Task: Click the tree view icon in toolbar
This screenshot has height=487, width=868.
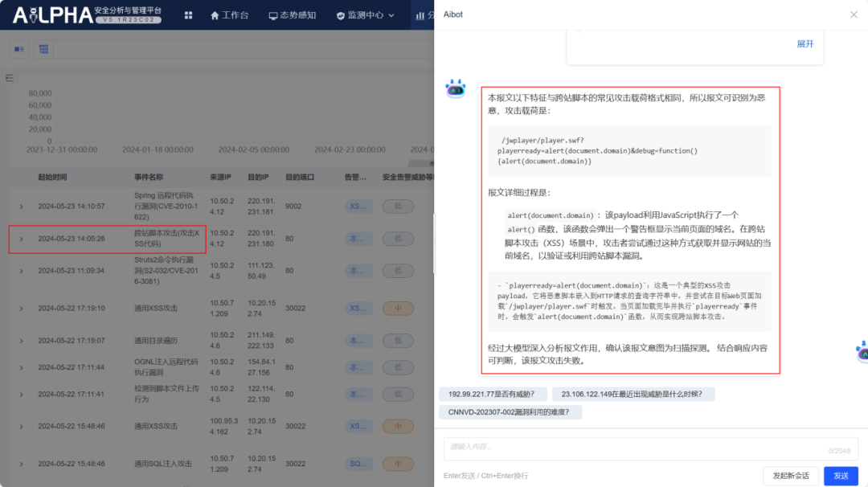Action: pos(43,49)
